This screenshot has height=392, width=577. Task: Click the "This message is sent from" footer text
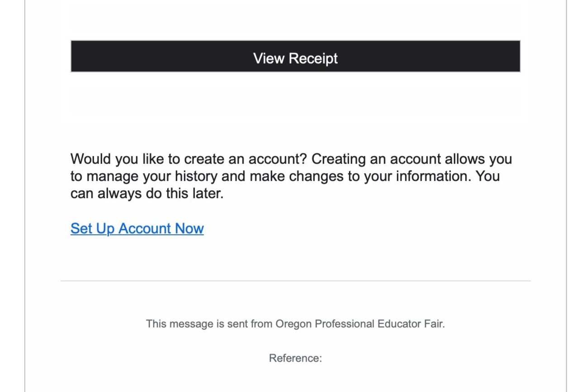tap(210, 324)
